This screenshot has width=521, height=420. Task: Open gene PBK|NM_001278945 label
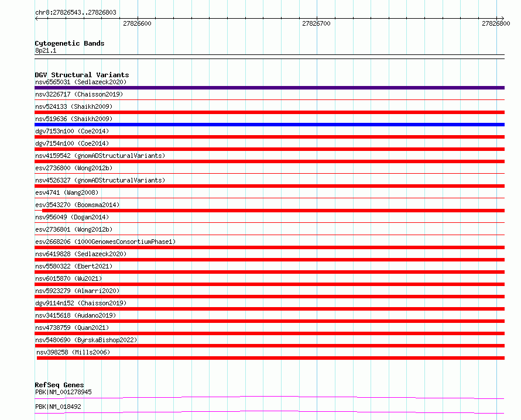pos(63,392)
